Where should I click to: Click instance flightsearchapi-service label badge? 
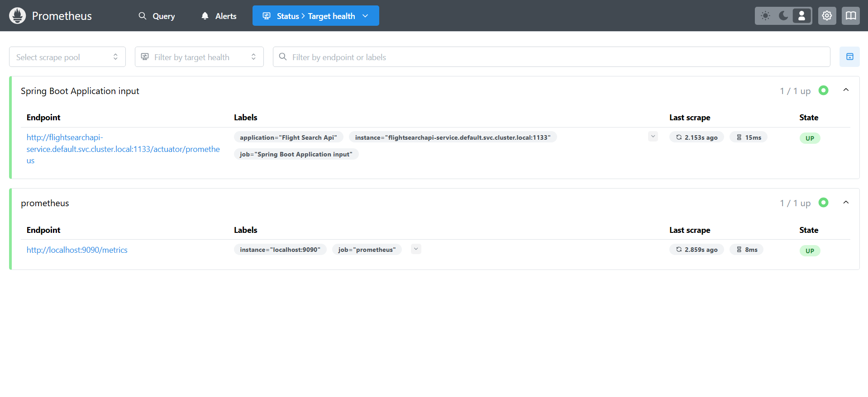pos(453,137)
